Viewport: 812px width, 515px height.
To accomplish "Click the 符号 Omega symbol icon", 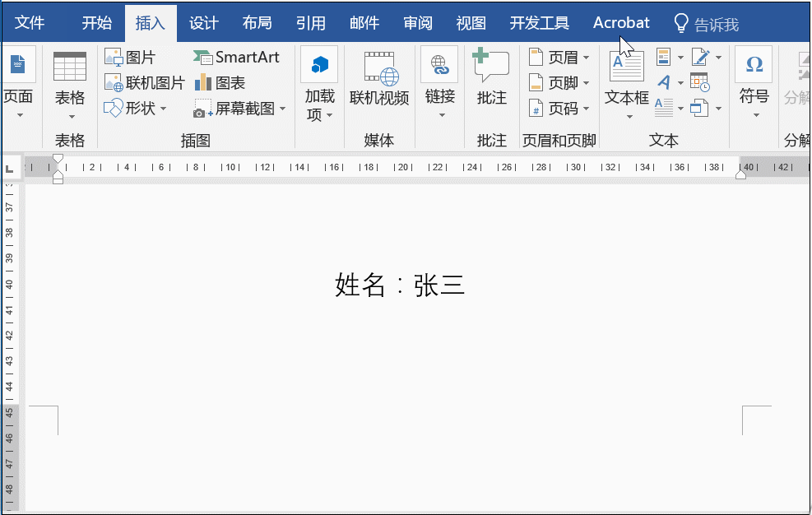I will [x=754, y=64].
